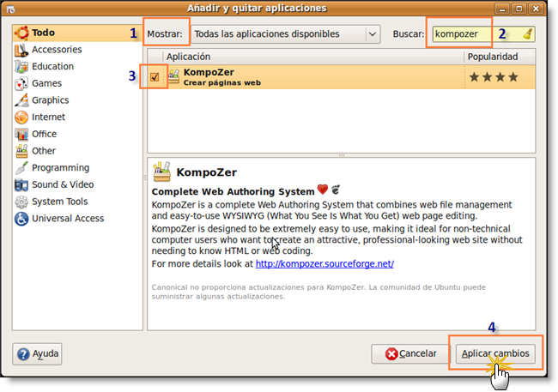Click the Office chart icon
Image resolution: width=558 pixels, height=392 pixels.
tap(21, 134)
